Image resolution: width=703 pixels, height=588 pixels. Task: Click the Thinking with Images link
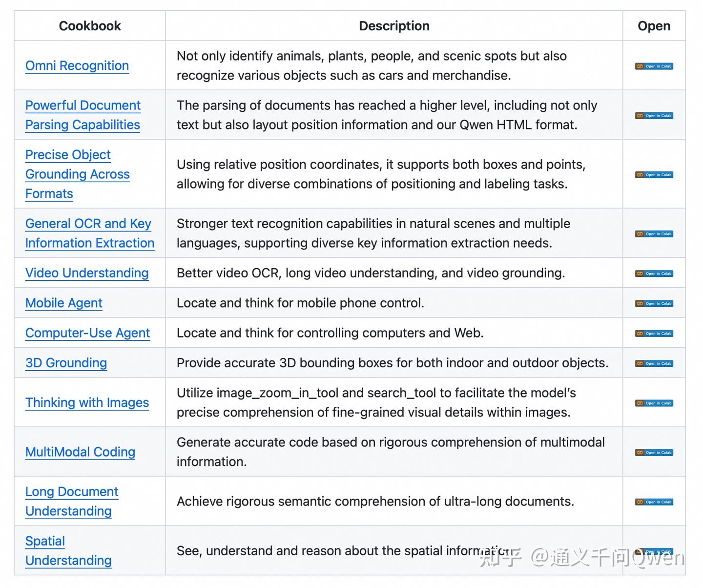[87, 402]
